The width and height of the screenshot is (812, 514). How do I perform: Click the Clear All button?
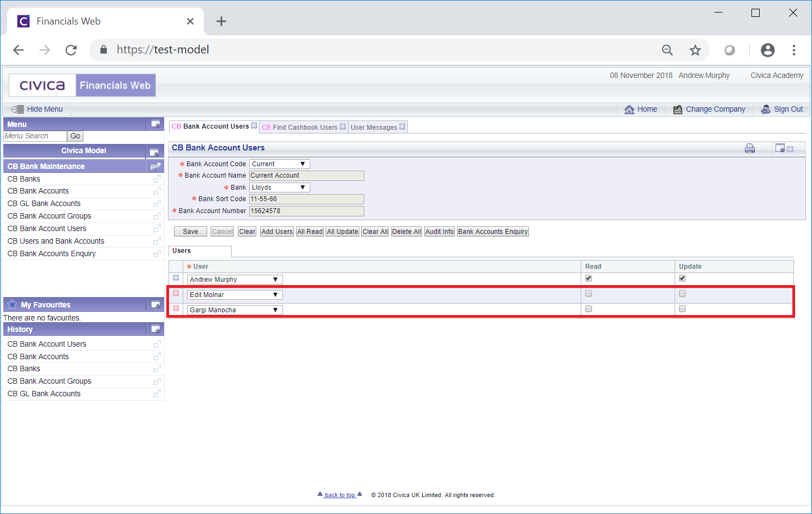(375, 232)
